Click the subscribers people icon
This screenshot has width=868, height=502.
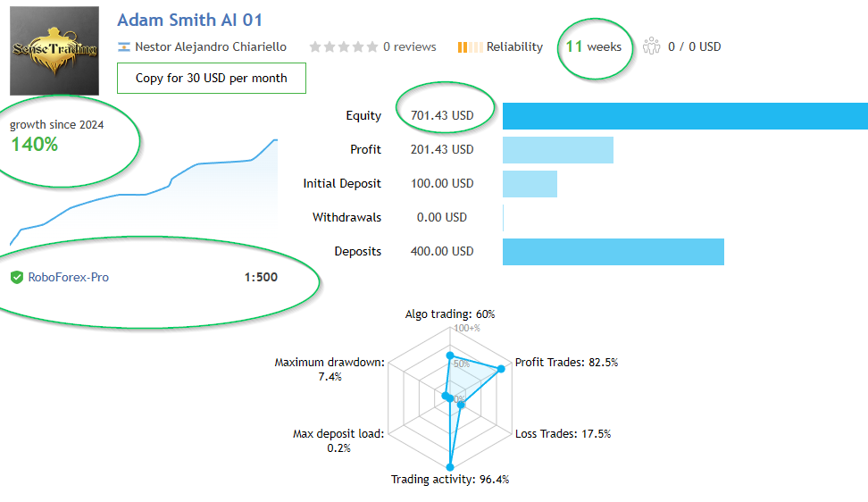coord(651,46)
